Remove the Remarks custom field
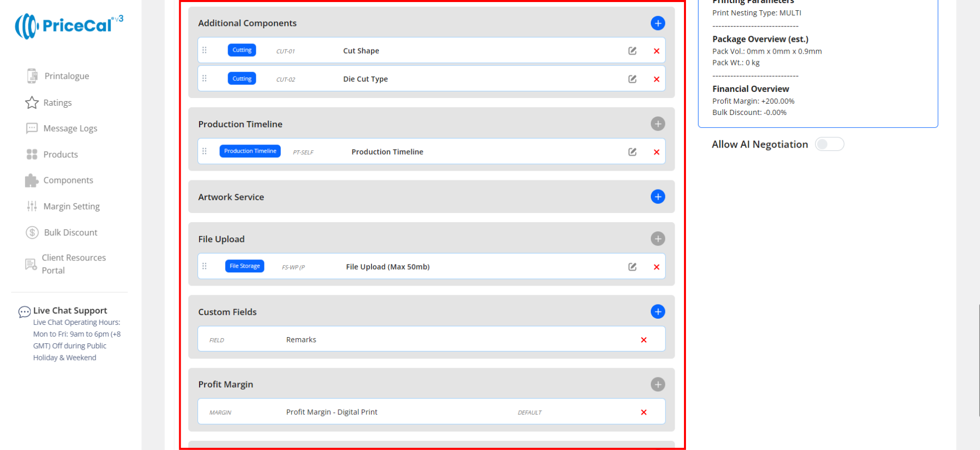The width and height of the screenshot is (980, 450). coord(644,340)
